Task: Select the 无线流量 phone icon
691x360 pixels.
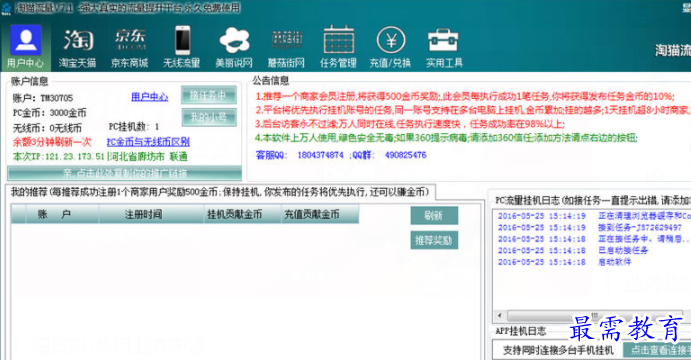Action: click(x=182, y=47)
